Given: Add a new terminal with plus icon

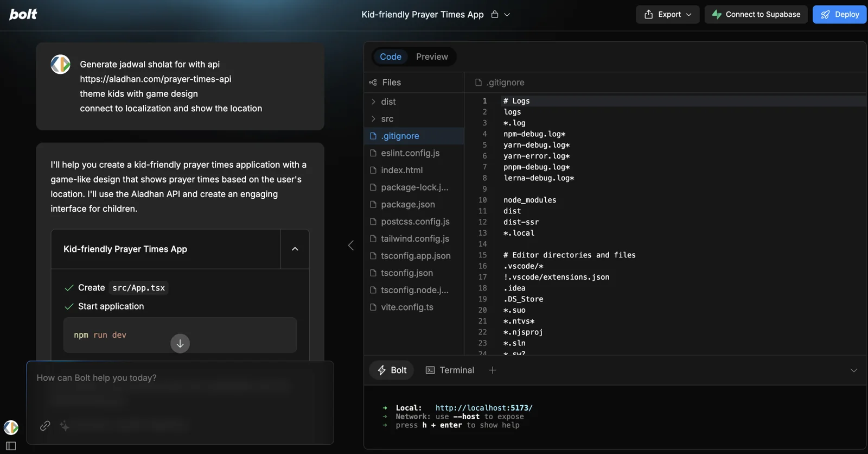Looking at the screenshot, I should click(x=493, y=370).
